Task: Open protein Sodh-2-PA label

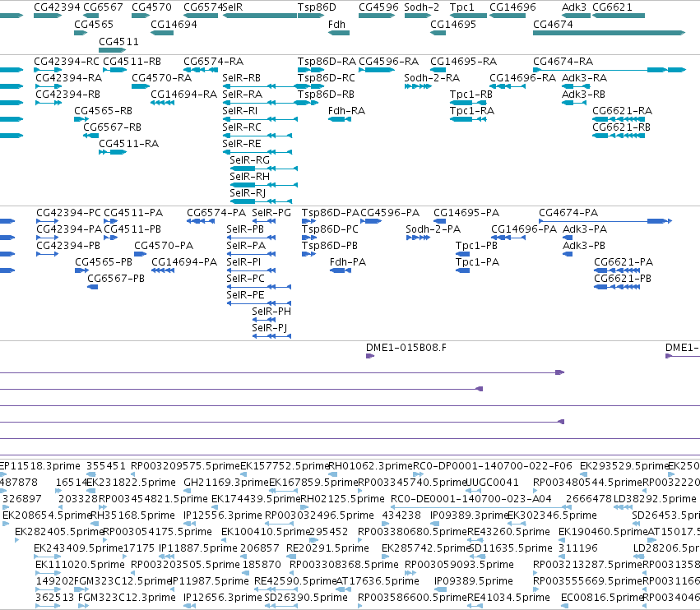Action: [433, 229]
